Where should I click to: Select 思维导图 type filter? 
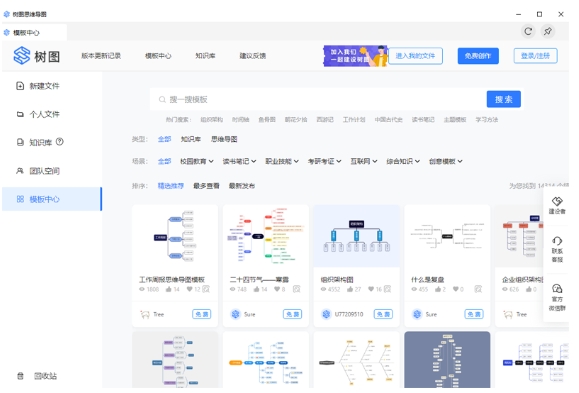pos(224,139)
